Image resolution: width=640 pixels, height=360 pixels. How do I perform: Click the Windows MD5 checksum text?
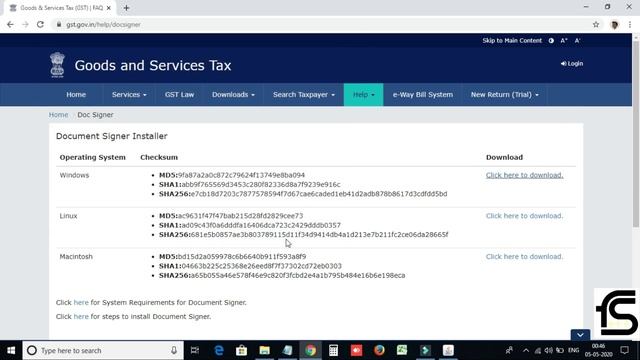click(x=232, y=175)
